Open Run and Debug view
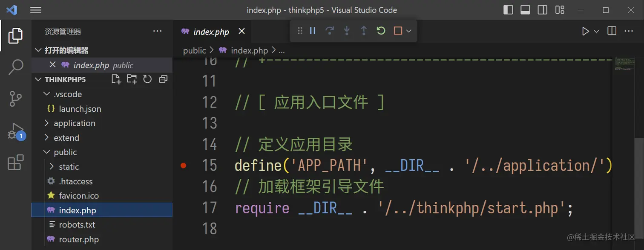Image resolution: width=644 pixels, height=250 pixels. [16, 131]
